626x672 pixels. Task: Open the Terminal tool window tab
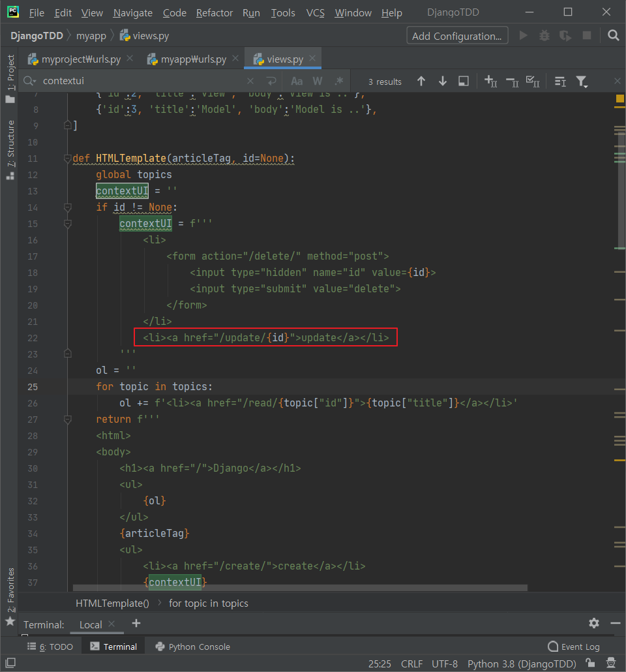click(113, 647)
